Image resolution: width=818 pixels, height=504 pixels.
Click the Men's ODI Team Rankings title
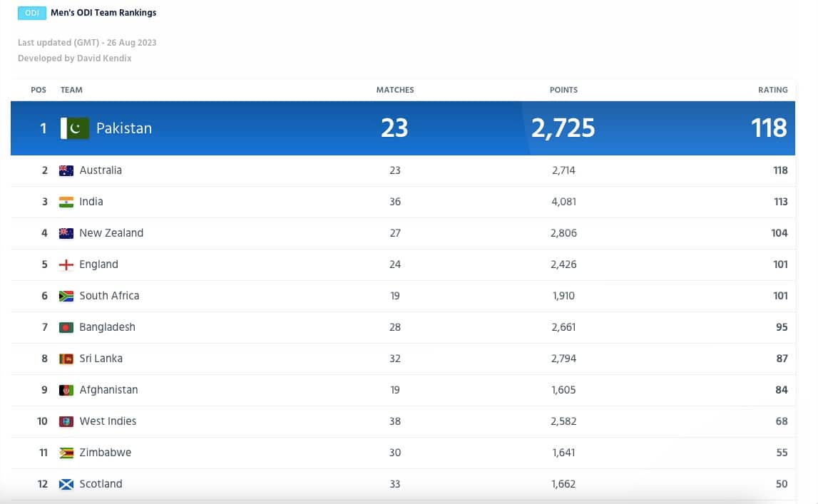103,12
